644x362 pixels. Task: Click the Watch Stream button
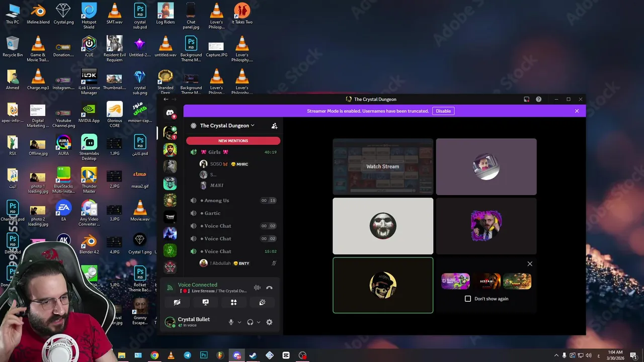[x=382, y=166]
